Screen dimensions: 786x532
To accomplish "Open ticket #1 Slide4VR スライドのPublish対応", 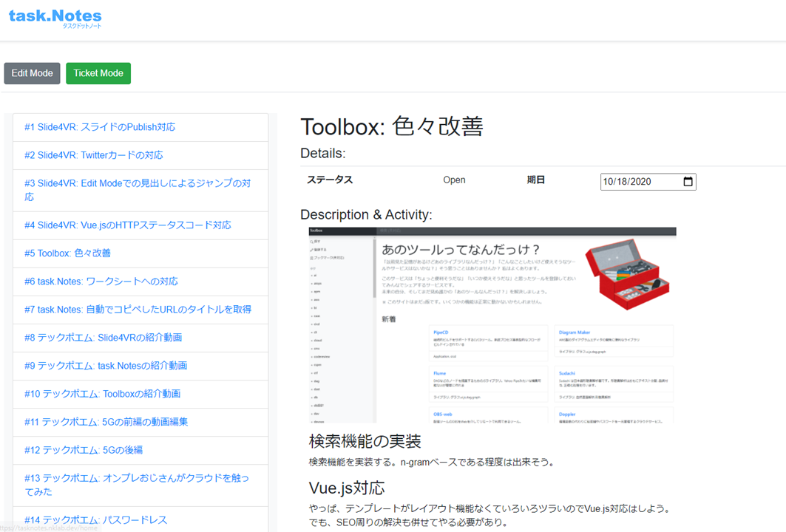I will [x=140, y=127].
